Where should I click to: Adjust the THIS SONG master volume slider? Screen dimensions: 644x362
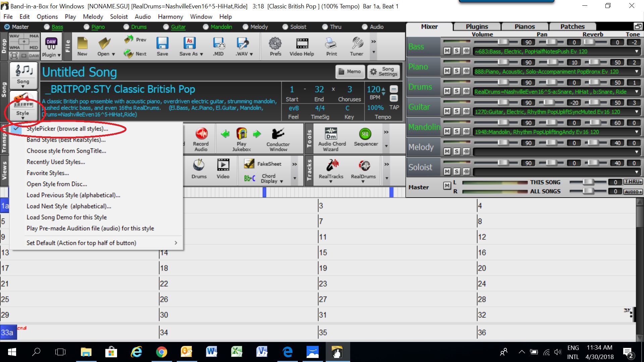coord(588,182)
